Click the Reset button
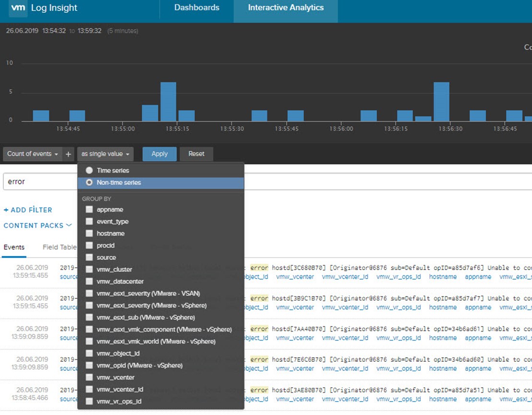The width and height of the screenshot is (532, 415). (196, 154)
